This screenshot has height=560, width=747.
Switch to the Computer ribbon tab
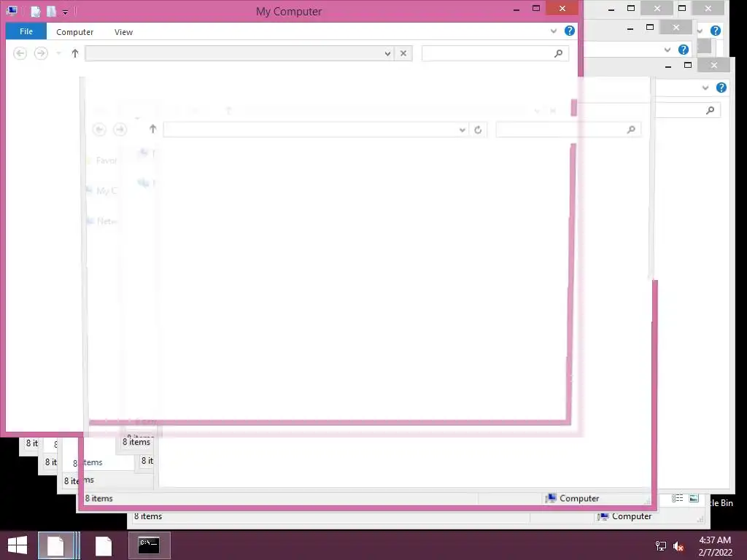[75, 32]
